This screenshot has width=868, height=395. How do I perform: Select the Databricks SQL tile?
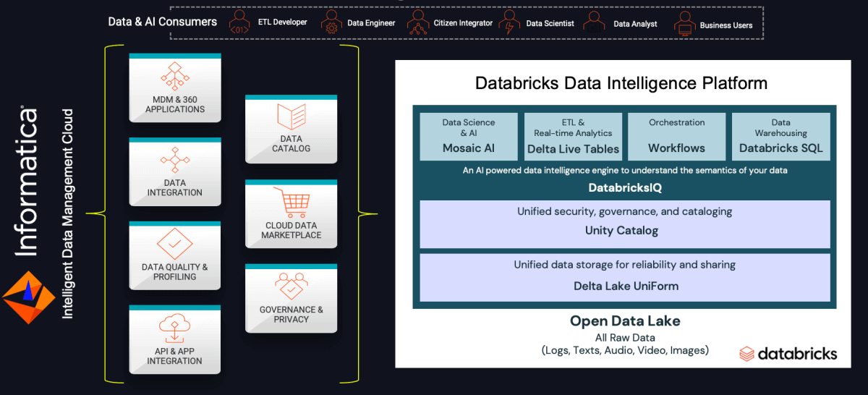pos(780,136)
